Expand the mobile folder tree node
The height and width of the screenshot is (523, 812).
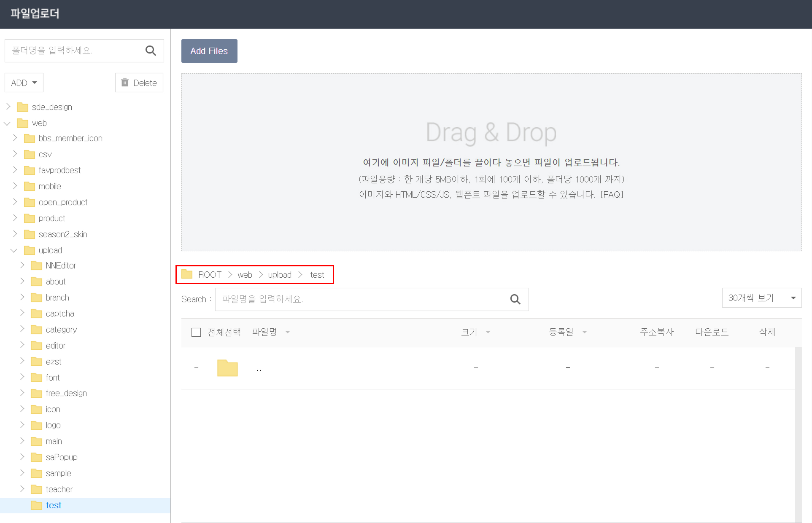point(15,186)
